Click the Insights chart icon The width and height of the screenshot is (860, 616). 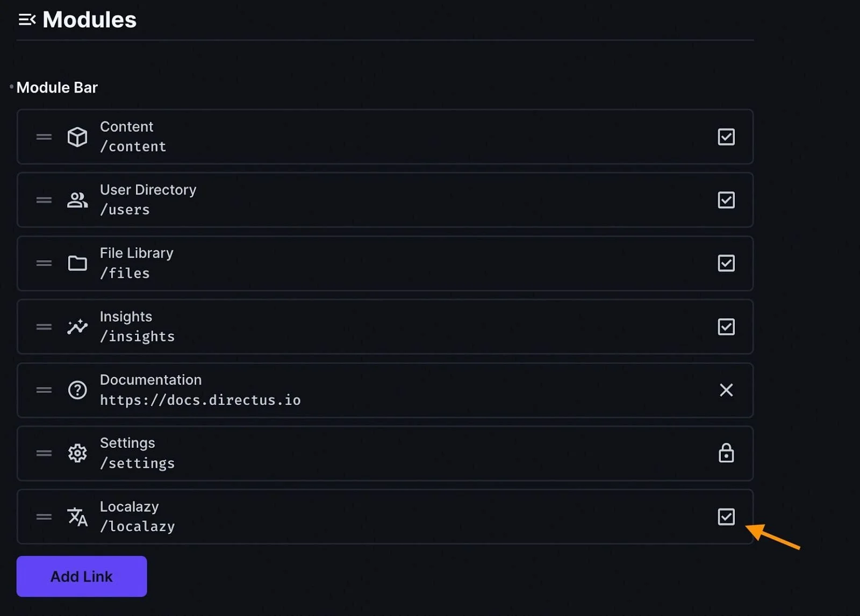pos(77,327)
